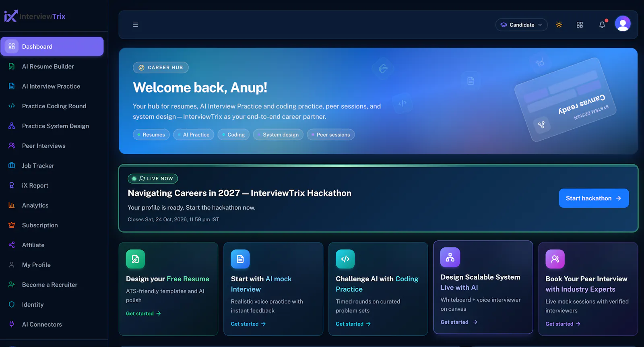
Task: Click the Peer sessions pill tag
Action: coord(331,134)
